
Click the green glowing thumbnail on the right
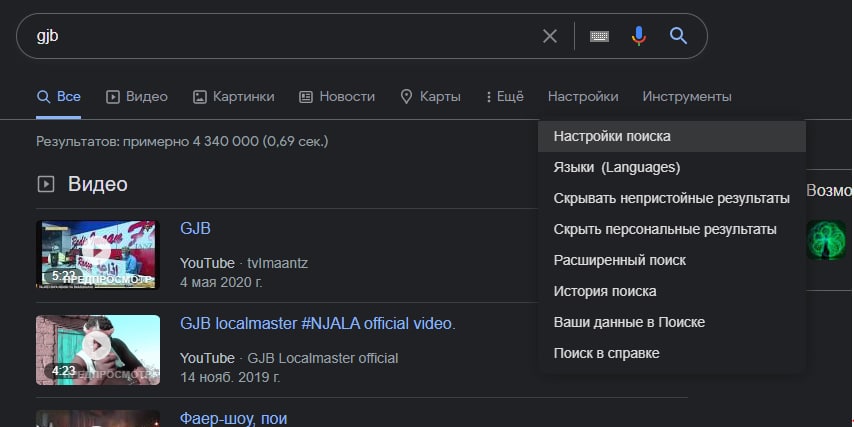point(826,240)
